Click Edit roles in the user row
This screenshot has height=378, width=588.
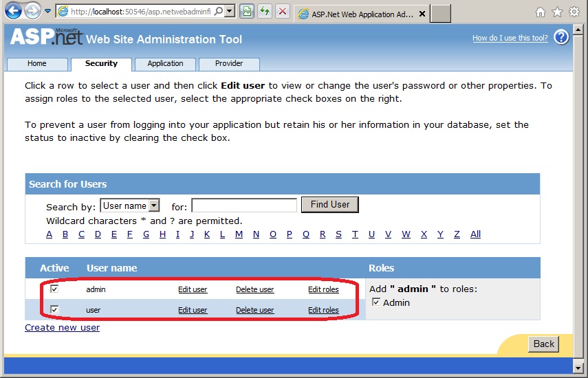click(x=324, y=310)
